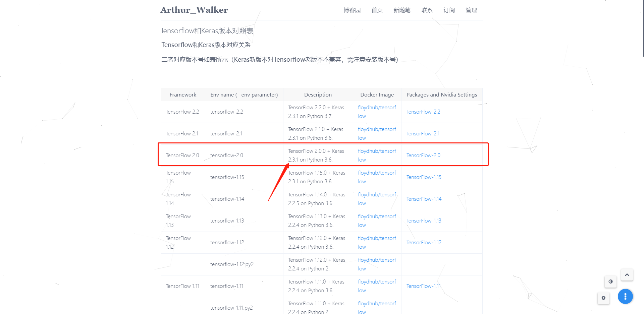Open floydhub docker link in tensorflow-1.14 row
The height and width of the screenshot is (314, 644).
(377, 199)
